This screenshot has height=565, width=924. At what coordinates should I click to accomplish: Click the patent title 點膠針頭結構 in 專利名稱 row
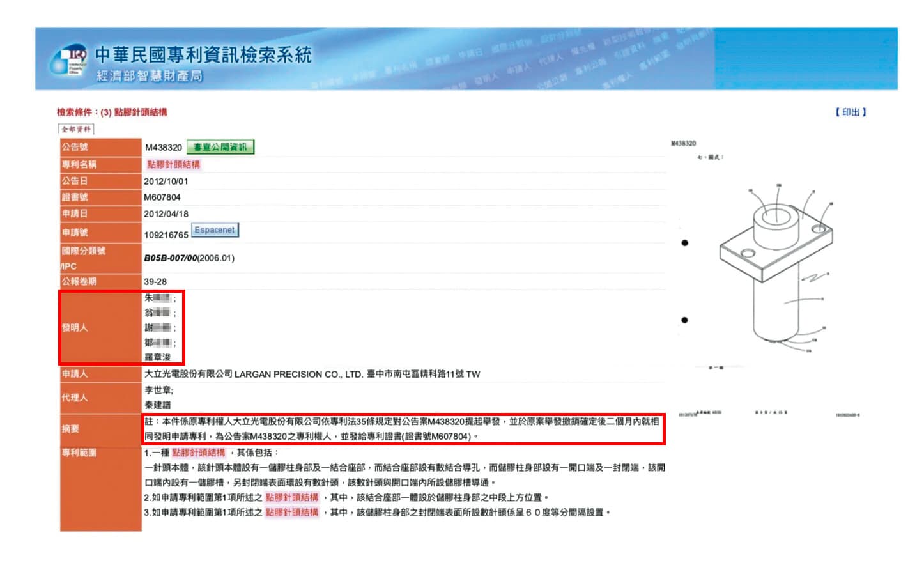[x=173, y=164]
